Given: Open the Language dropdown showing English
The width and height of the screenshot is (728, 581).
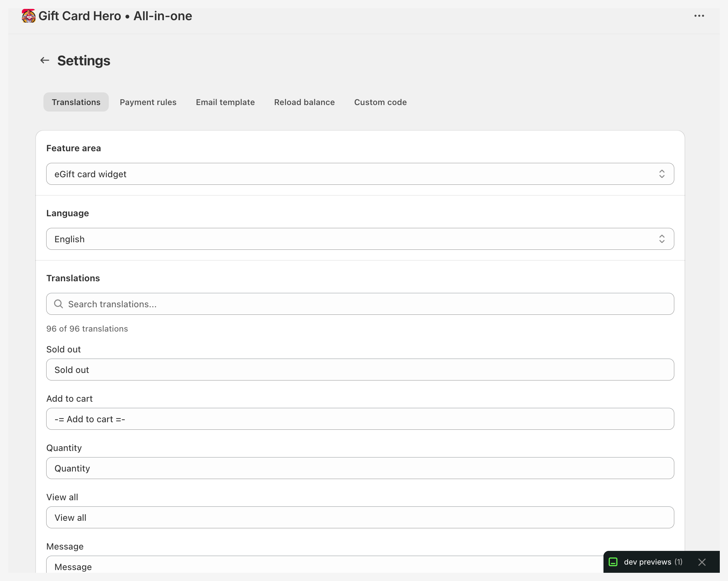Looking at the screenshot, I should 360,238.
